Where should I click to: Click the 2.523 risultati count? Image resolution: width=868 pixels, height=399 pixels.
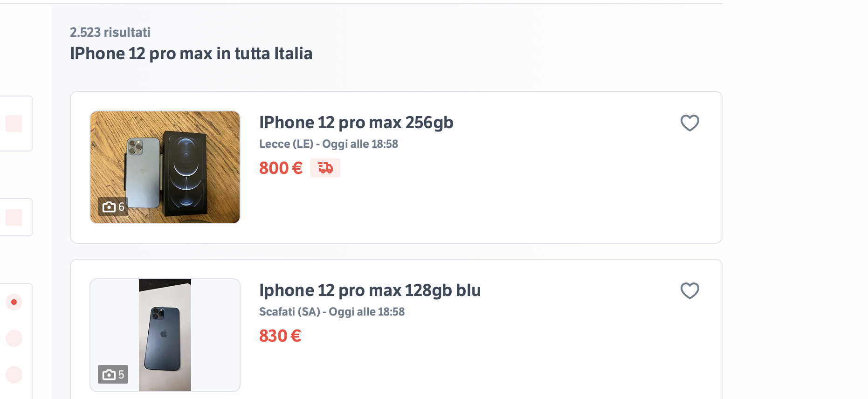click(110, 32)
